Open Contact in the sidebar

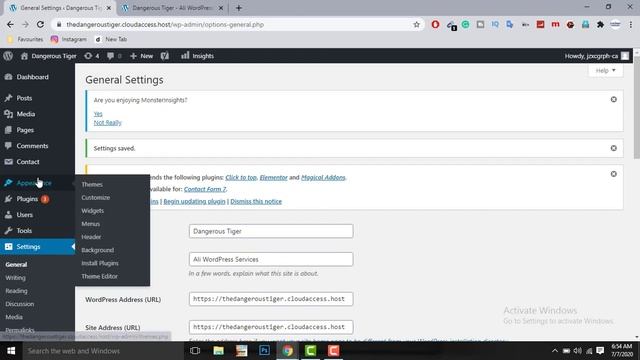coord(28,162)
